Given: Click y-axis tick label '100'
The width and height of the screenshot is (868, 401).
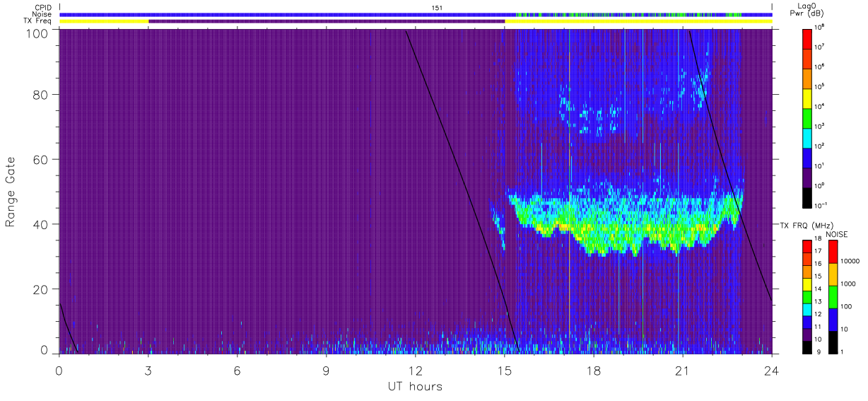Looking at the screenshot, I should (x=37, y=33).
